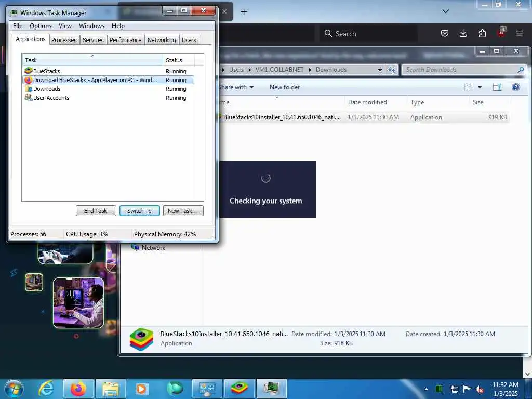Screen dimensions: 532x399
Task: Click Downloads breadcrumb in Explorer address bar
Action: pyautogui.click(x=331, y=70)
